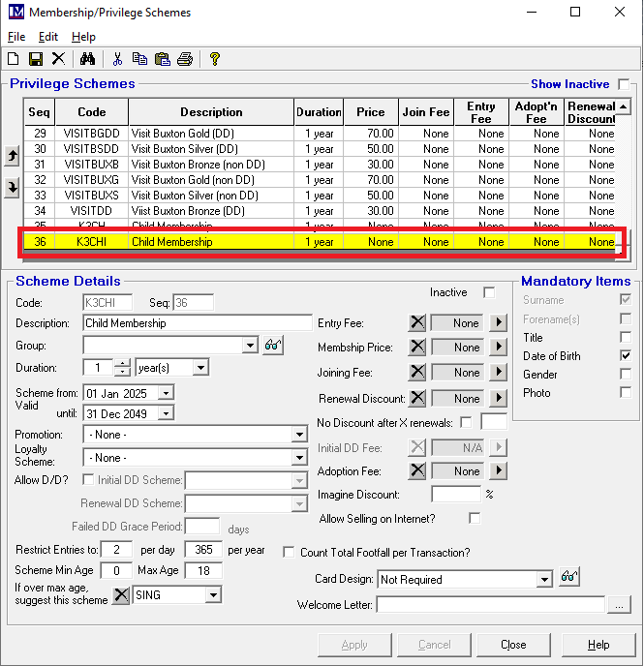The image size is (644, 666).
Task: Open Entry Fee options arrow button
Action: pos(499,322)
